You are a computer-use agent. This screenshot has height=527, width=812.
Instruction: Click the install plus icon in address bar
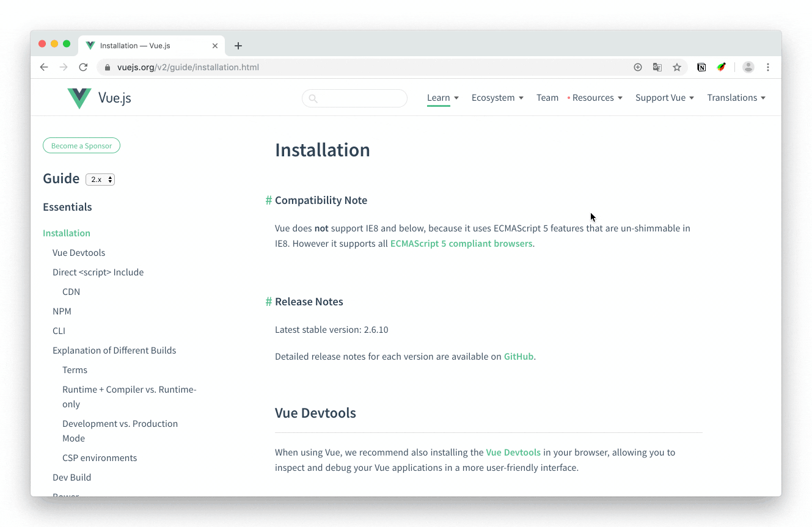pos(638,67)
